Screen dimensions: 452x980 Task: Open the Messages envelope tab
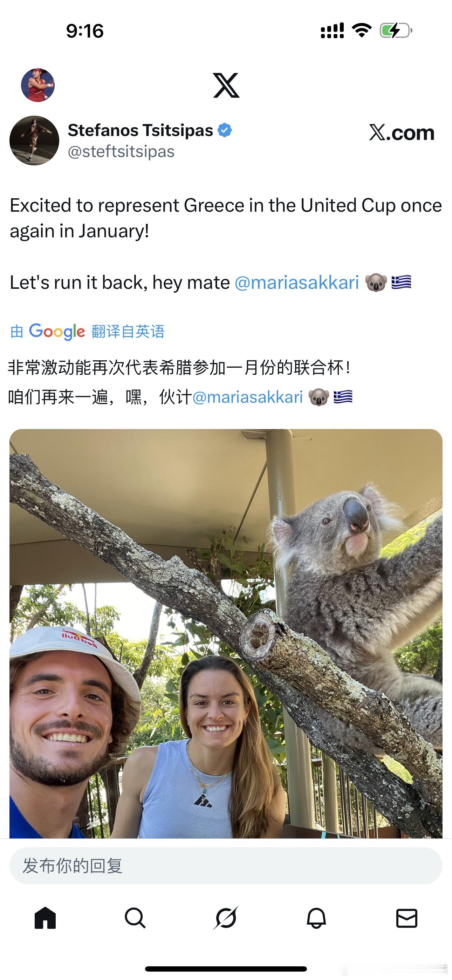(407, 918)
